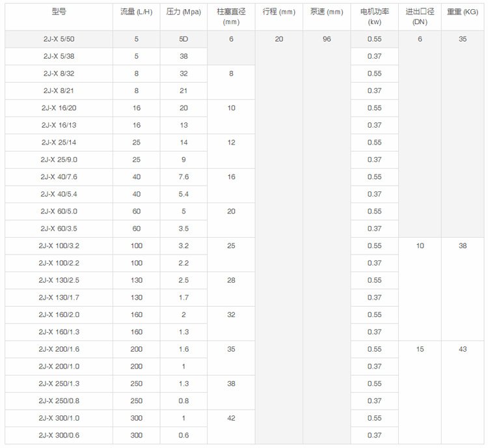Select model cell 2J-X 40/7.6

[x=59, y=177]
